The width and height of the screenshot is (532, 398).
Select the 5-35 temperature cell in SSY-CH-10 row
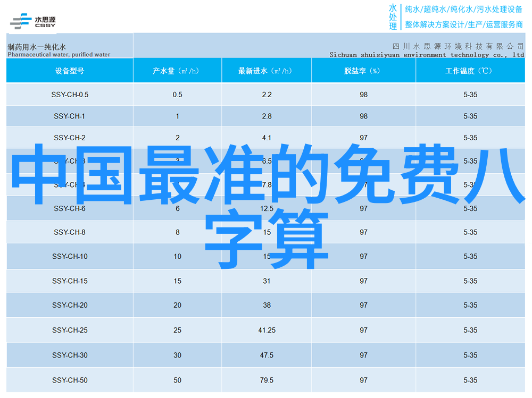(x=470, y=256)
